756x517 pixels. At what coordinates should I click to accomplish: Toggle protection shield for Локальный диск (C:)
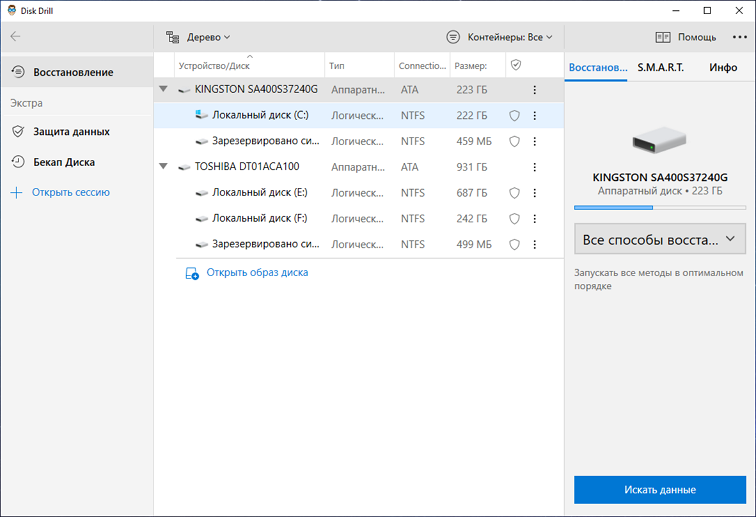pyautogui.click(x=514, y=116)
